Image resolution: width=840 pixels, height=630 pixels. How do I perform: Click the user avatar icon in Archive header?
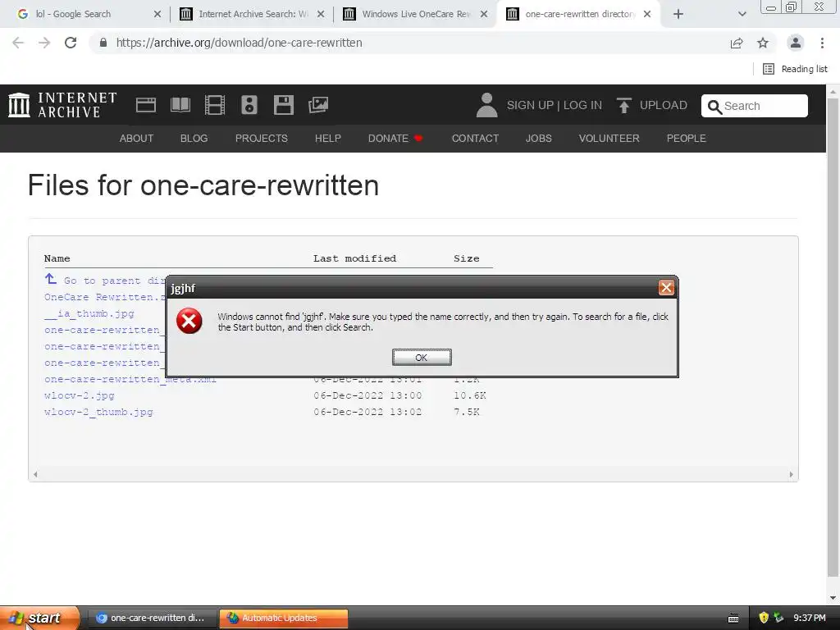486,105
